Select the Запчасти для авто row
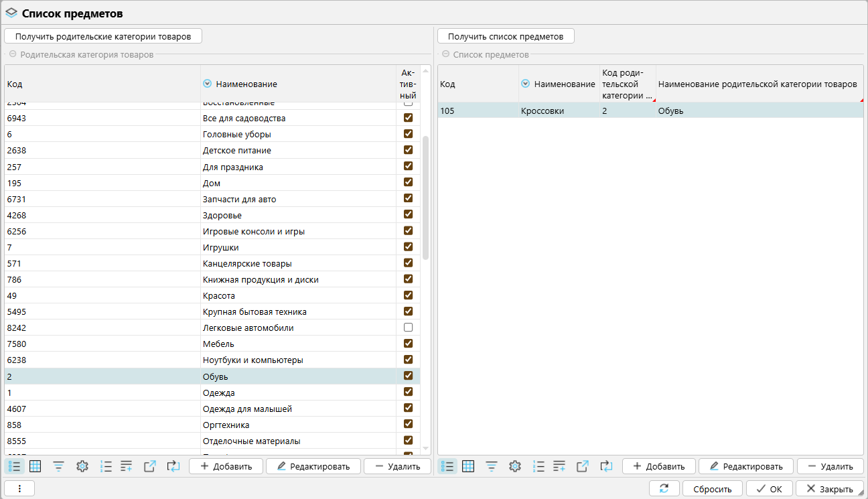 pos(212,199)
